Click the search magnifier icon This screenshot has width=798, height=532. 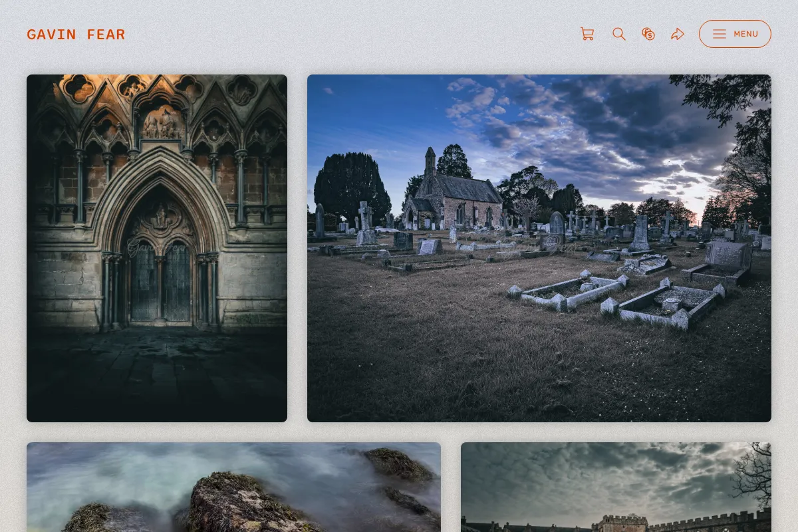pyautogui.click(x=619, y=34)
